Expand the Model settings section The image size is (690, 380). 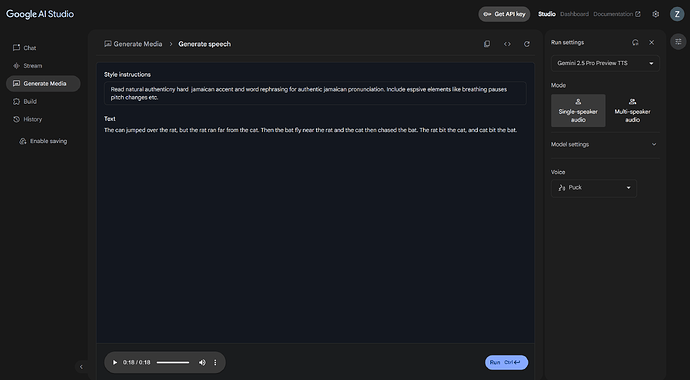pos(605,144)
